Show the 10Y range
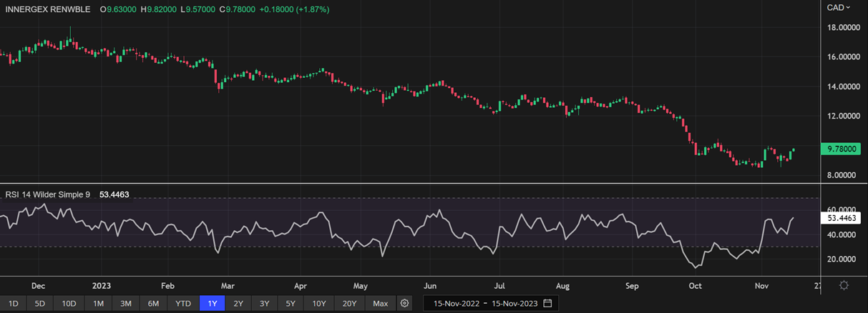This screenshot has width=868, height=313. 318,304
